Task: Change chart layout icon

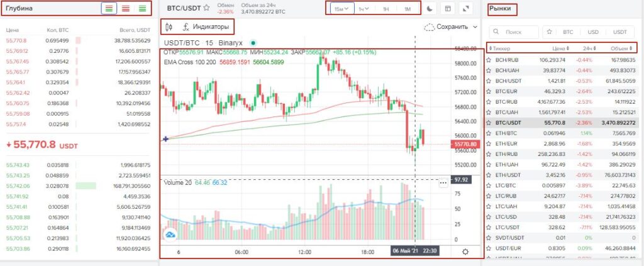Action: (448, 8)
